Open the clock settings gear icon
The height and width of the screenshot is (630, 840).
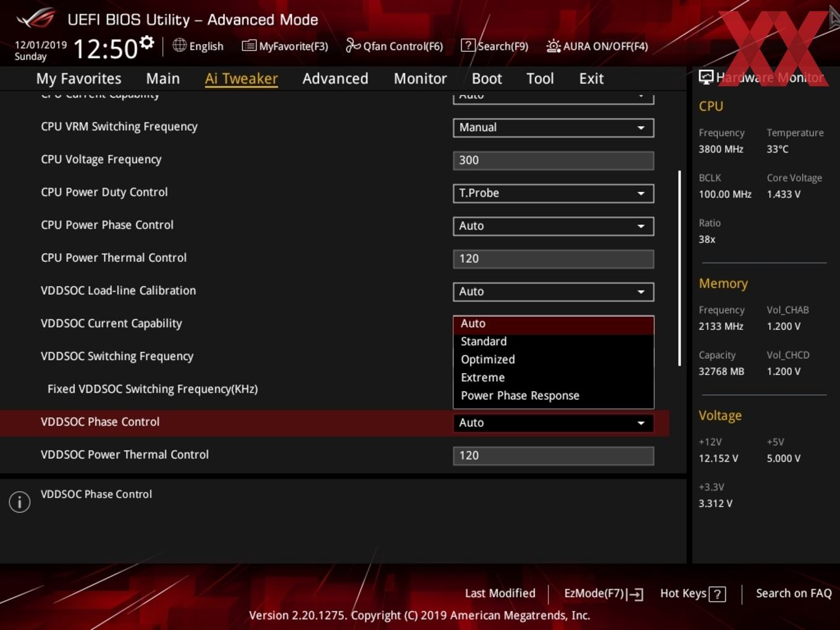click(146, 42)
